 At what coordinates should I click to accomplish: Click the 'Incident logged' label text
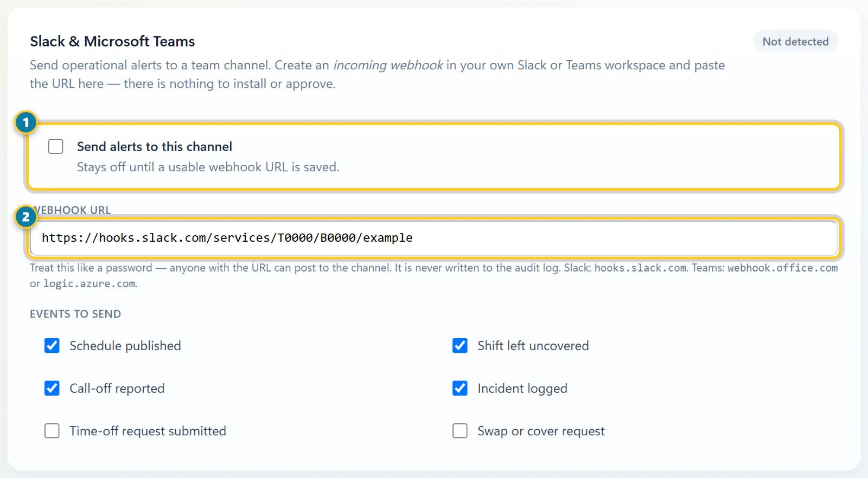pos(522,389)
